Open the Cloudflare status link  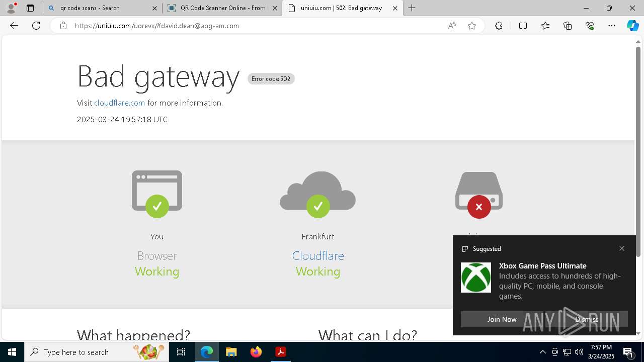point(318,255)
